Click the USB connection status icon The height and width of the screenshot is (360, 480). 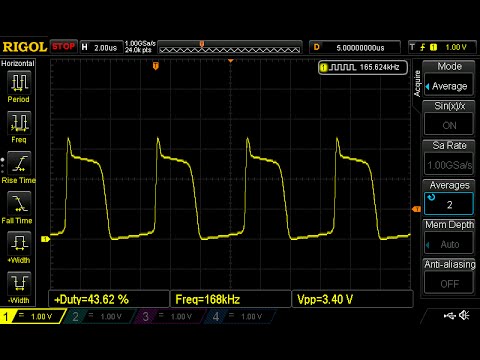point(450,315)
